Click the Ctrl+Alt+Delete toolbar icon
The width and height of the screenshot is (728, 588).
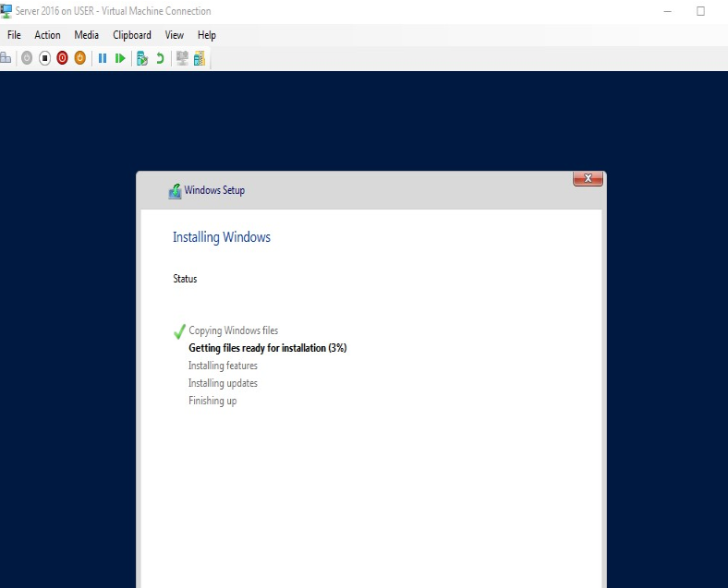click(6, 58)
